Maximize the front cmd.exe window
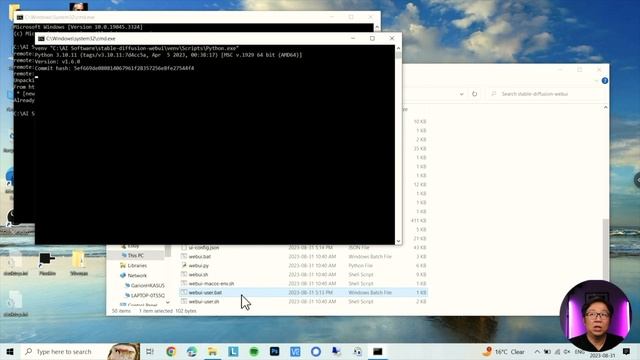 [372, 38]
